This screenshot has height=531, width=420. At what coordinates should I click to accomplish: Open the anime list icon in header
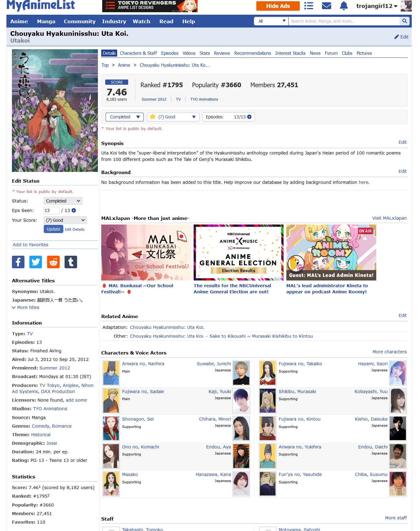coord(309,6)
